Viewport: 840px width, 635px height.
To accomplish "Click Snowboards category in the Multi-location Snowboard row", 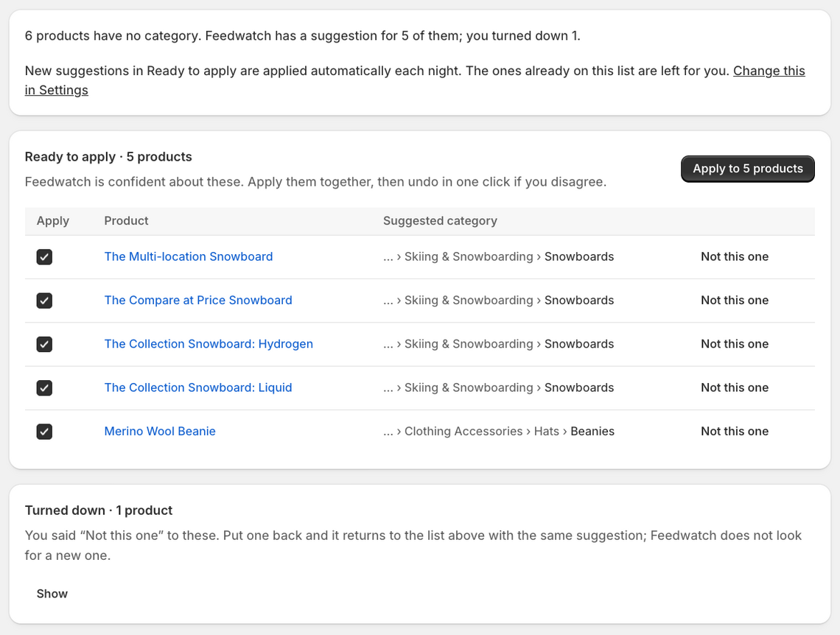I will click(579, 256).
